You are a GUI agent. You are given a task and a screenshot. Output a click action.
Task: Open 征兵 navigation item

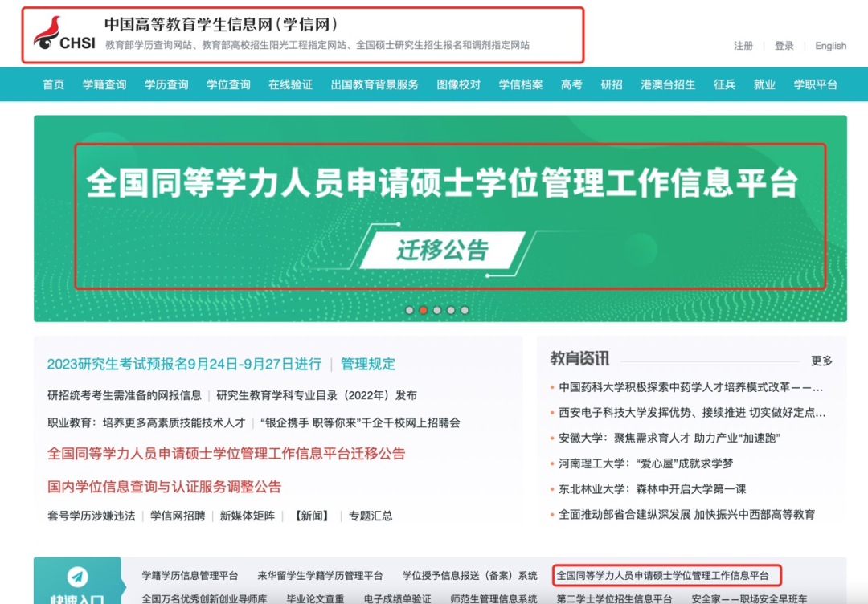(x=725, y=84)
